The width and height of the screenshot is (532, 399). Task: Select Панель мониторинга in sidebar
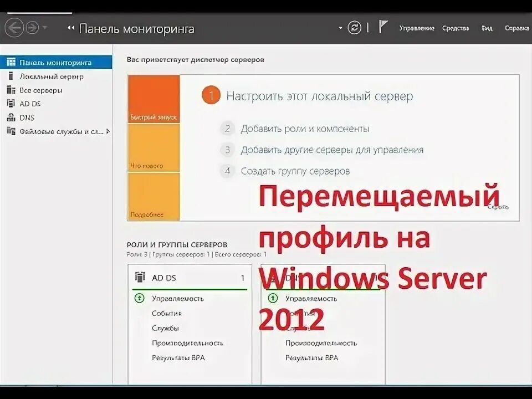coord(56,63)
